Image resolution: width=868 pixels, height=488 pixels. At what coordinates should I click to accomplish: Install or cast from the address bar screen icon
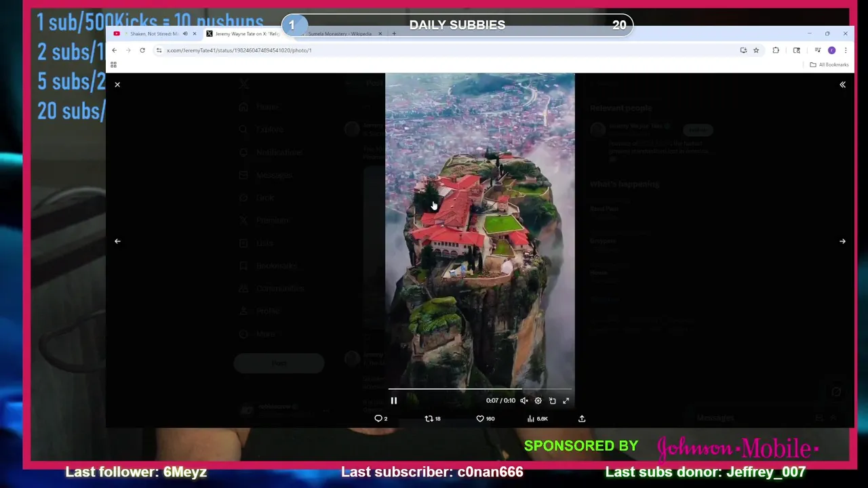[743, 50]
